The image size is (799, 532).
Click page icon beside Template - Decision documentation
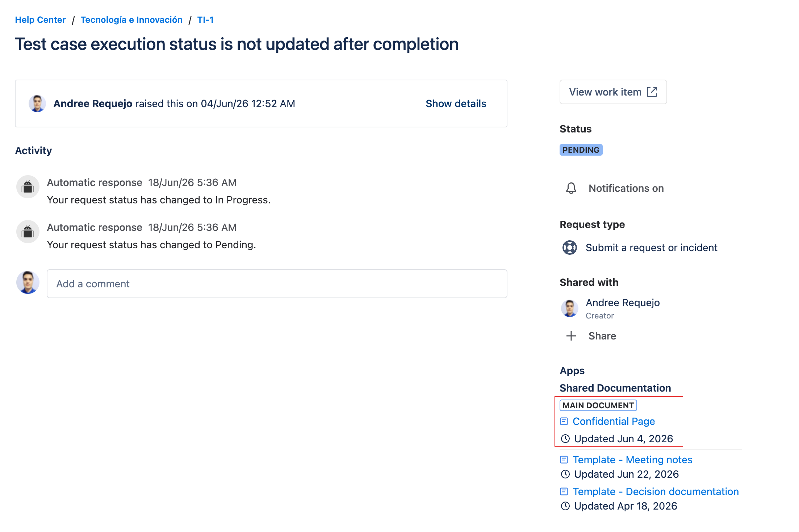[x=564, y=491]
